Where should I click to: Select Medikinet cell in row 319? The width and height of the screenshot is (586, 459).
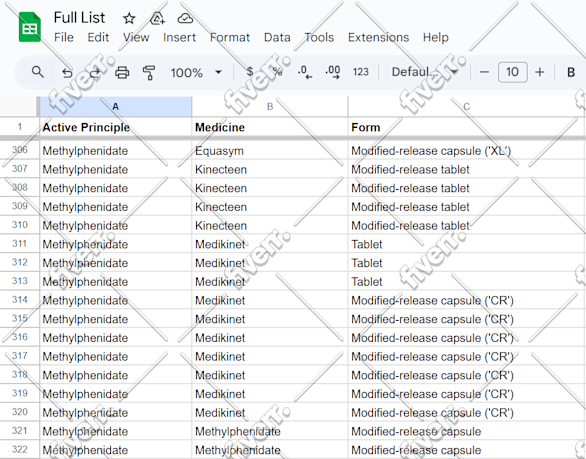coord(270,394)
